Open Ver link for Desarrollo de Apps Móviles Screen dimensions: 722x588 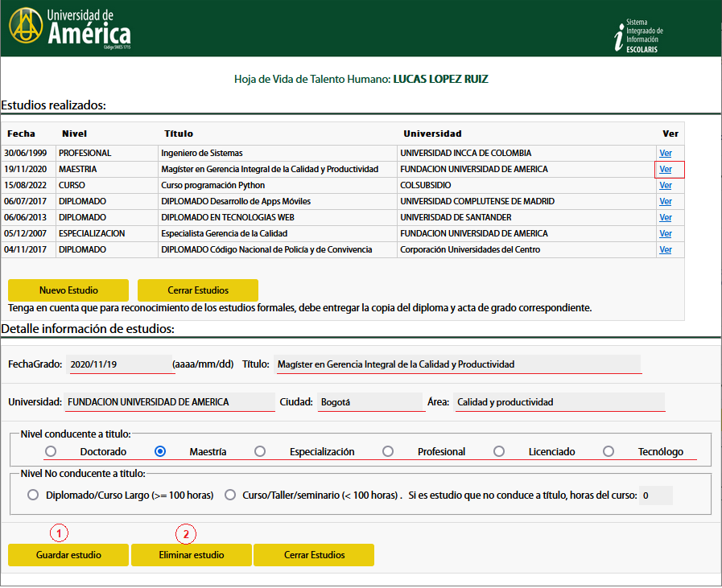point(666,202)
